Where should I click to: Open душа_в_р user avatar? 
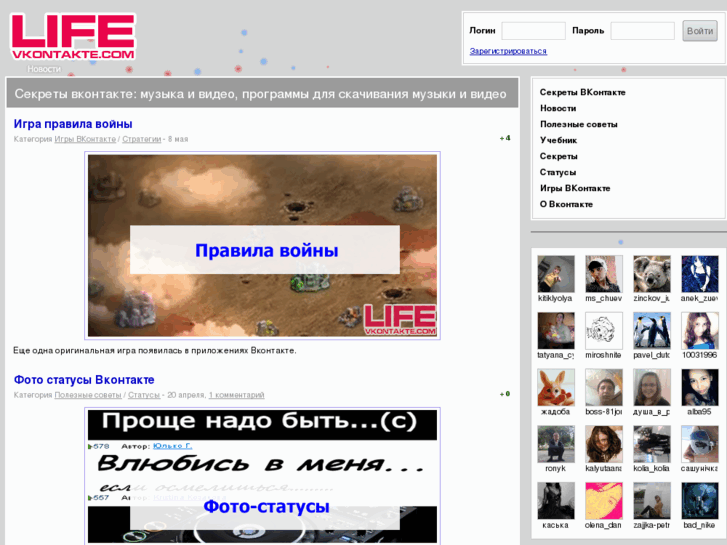point(652,388)
